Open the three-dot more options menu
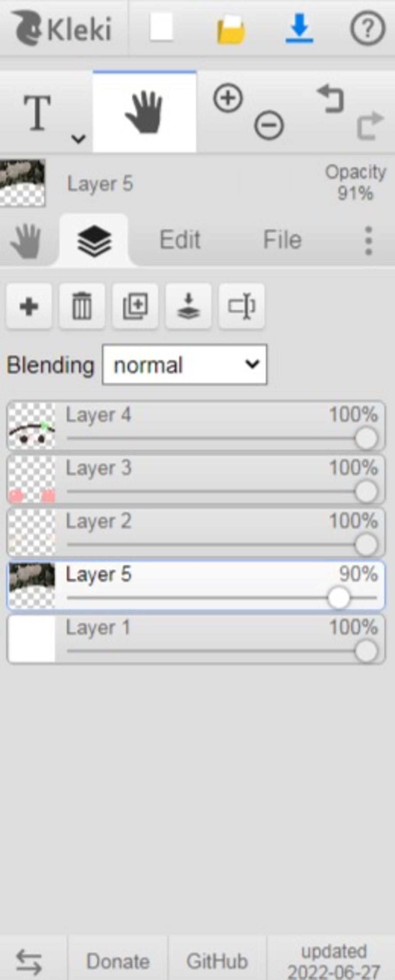The image size is (395, 980). (368, 241)
